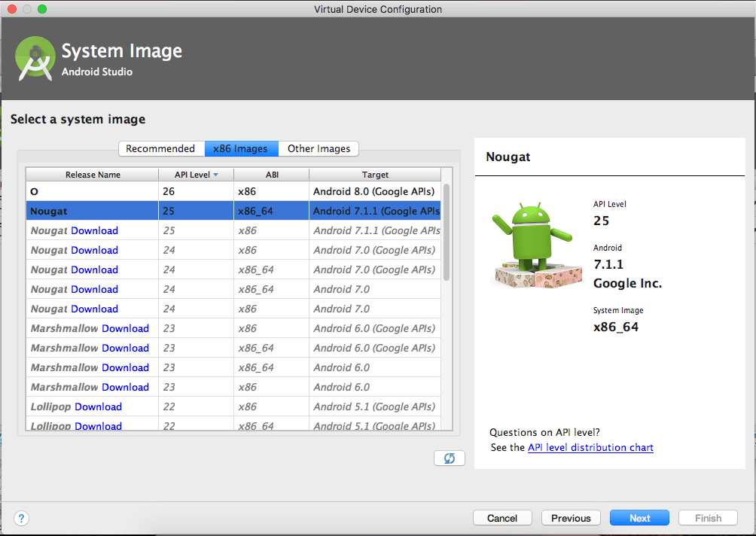The image size is (756, 536).
Task: Click the Select a system image heading
Action: tap(78, 119)
